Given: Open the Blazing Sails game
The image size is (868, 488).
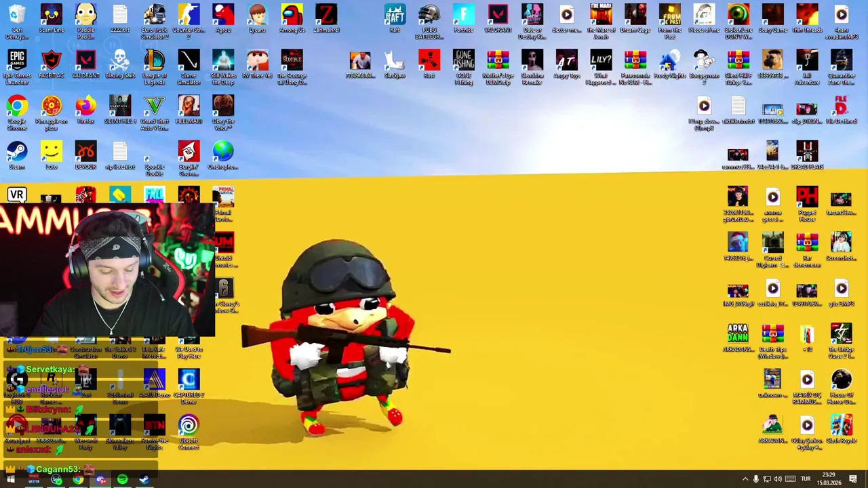Looking at the screenshot, I should 120,64.
